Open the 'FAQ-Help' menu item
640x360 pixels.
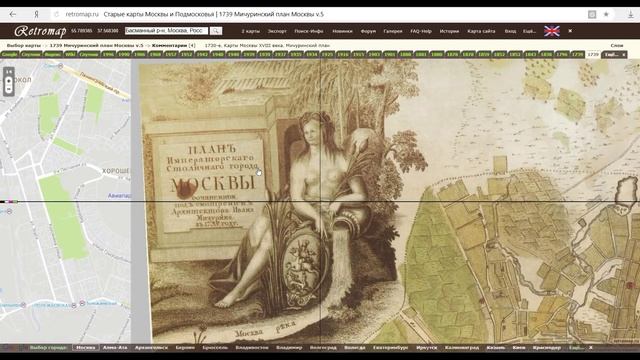click(x=421, y=31)
